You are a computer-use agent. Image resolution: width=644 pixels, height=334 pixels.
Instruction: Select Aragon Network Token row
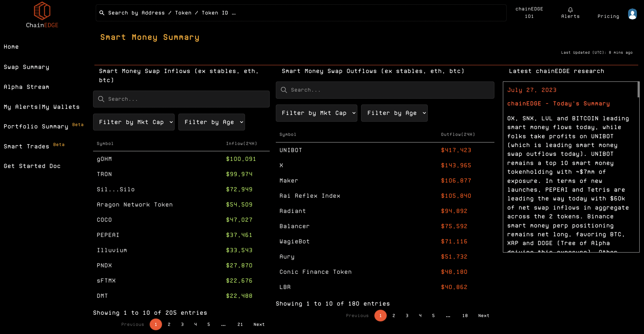click(x=181, y=205)
